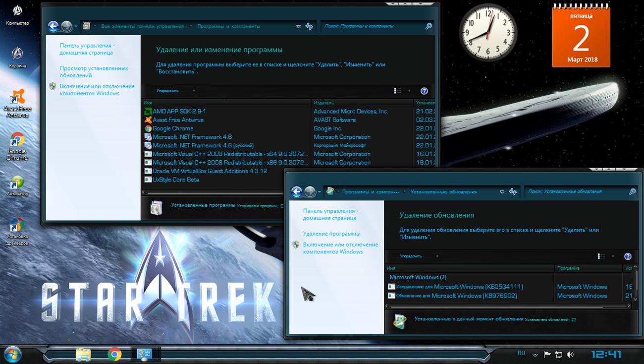Screen dimensions: 644x364
Task: Click magnifier icon in Installed Updates search
Action: 632,191
